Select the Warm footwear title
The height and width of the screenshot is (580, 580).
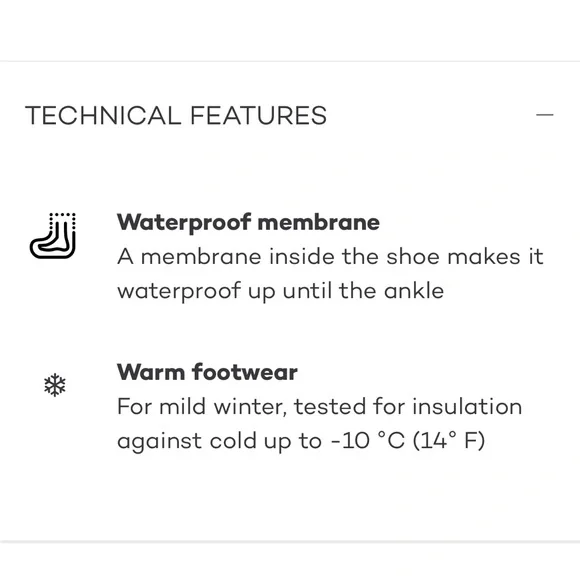pyautogui.click(x=207, y=372)
